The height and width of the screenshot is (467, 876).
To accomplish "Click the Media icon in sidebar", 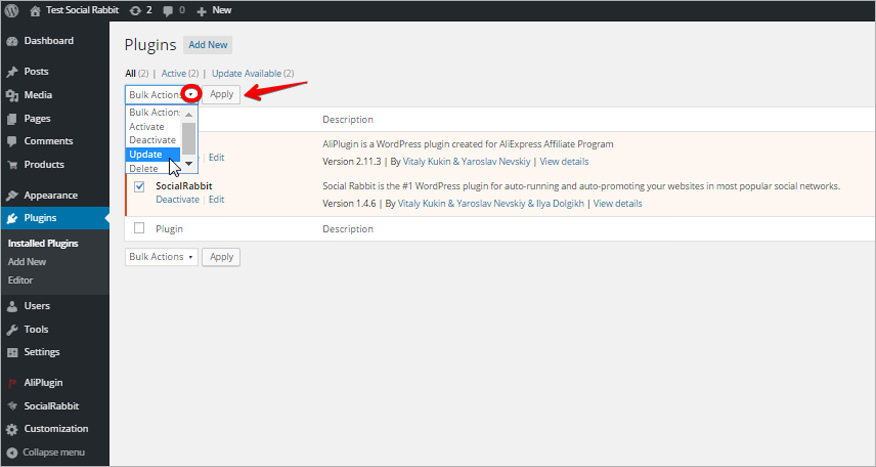I will tap(12, 96).
